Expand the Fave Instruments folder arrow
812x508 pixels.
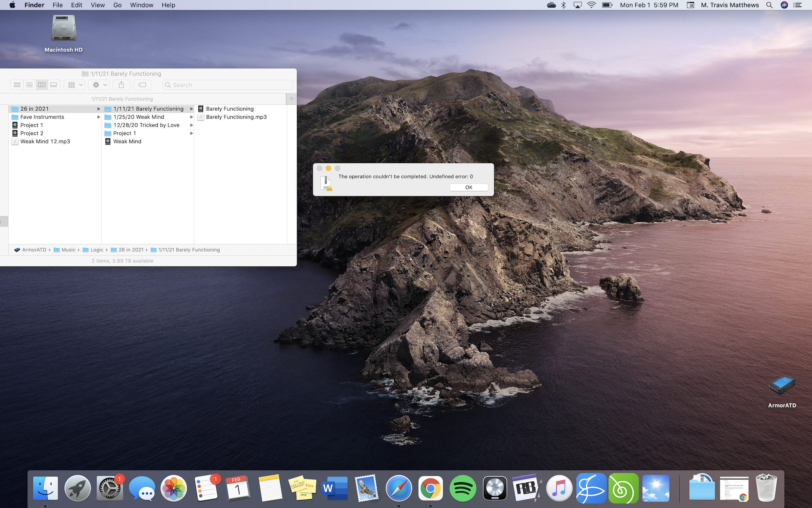coord(98,117)
